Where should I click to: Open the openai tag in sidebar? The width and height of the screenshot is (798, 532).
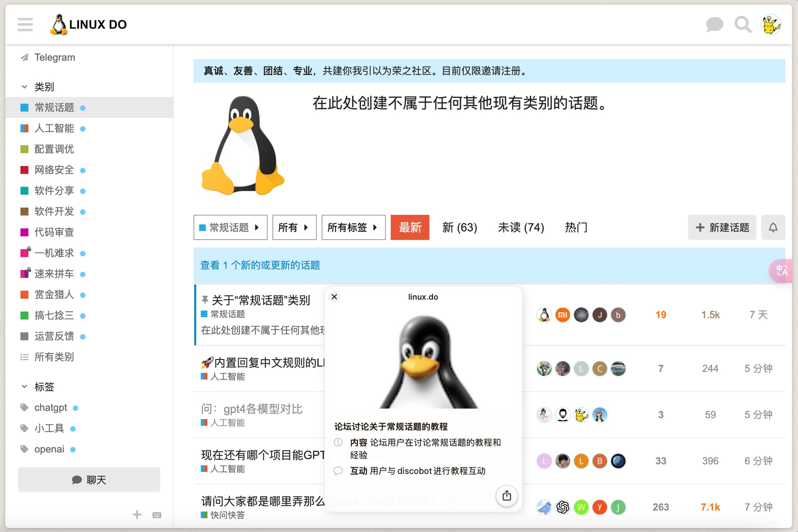pyautogui.click(x=49, y=449)
